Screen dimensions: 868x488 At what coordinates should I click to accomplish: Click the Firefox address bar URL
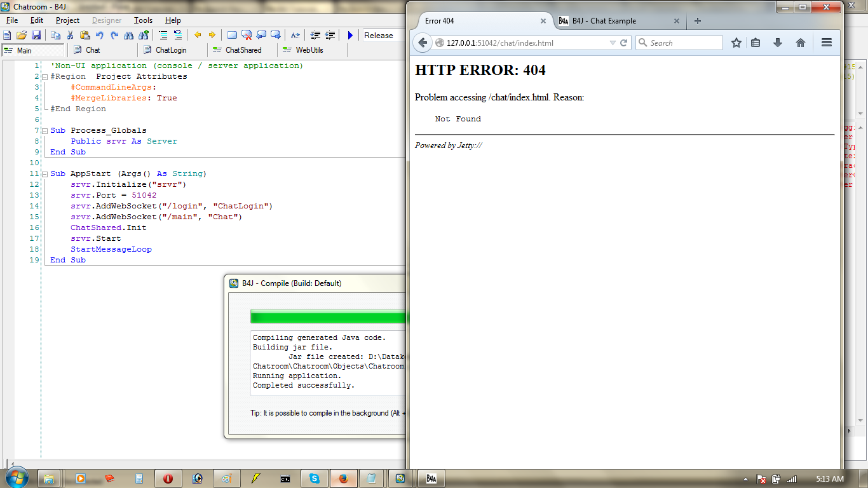click(499, 43)
